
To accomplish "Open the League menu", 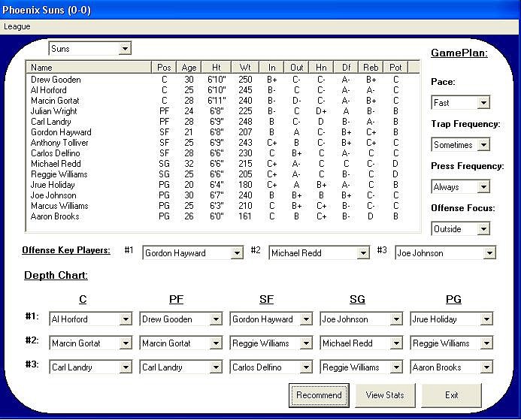I will click(x=17, y=26).
